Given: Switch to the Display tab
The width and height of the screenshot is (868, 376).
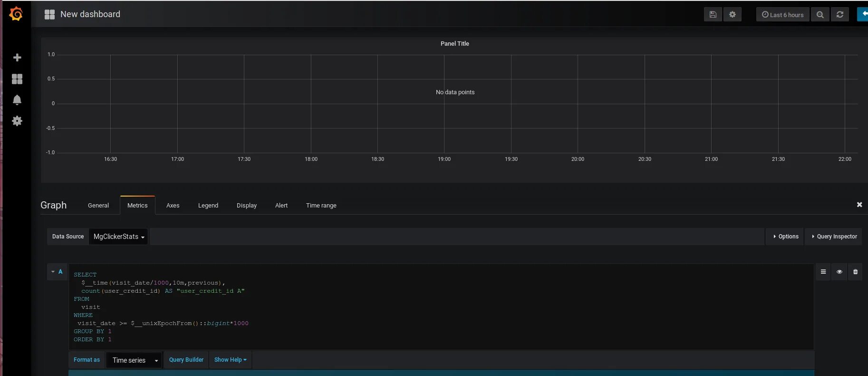Looking at the screenshot, I should point(247,206).
